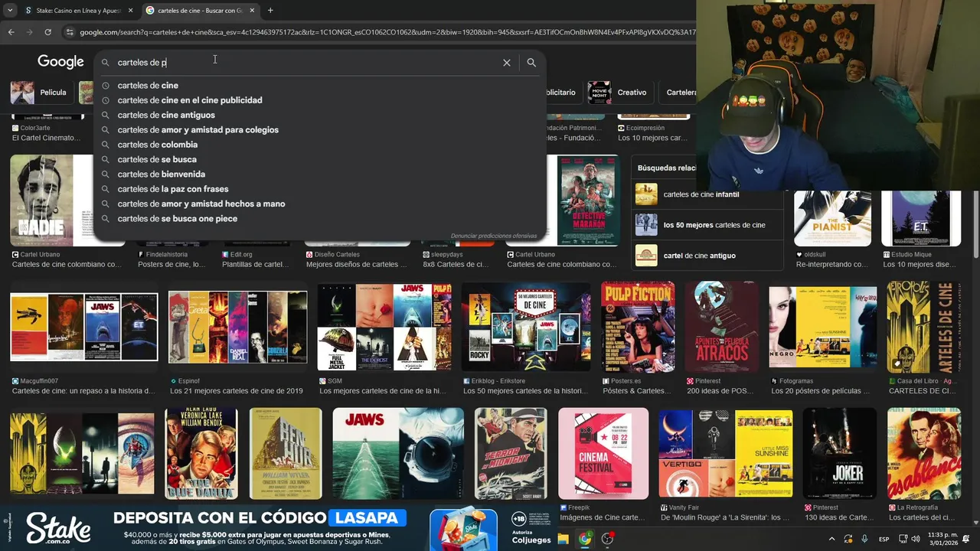Open a new tab with the plus button
The image size is (980, 551).
[x=270, y=10]
